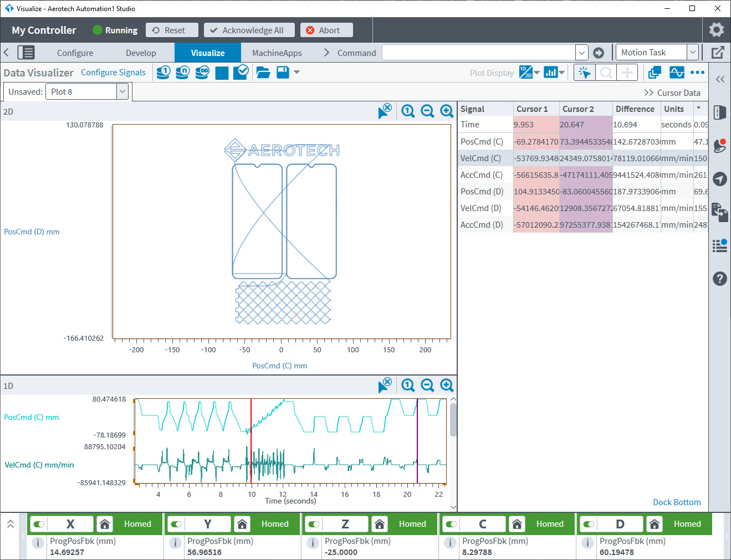Apply checkmark collection config icon
The width and height of the screenshot is (731, 560).
pos(241,72)
